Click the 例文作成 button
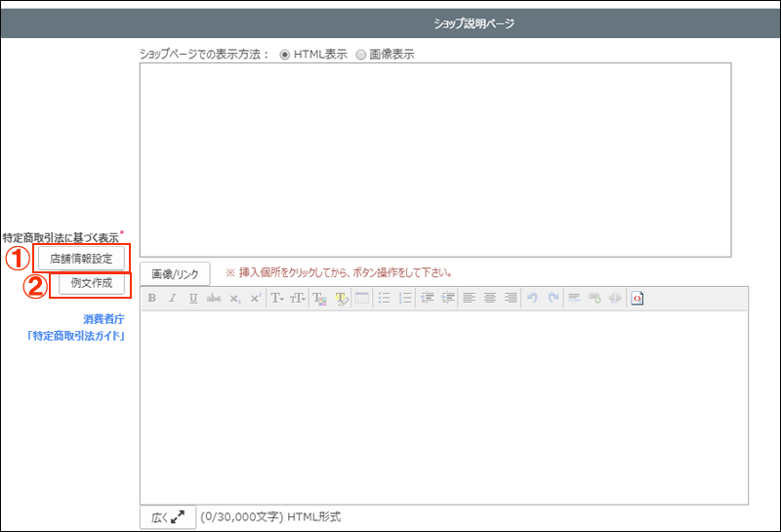Viewport: 781px width, 532px height. (92, 283)
